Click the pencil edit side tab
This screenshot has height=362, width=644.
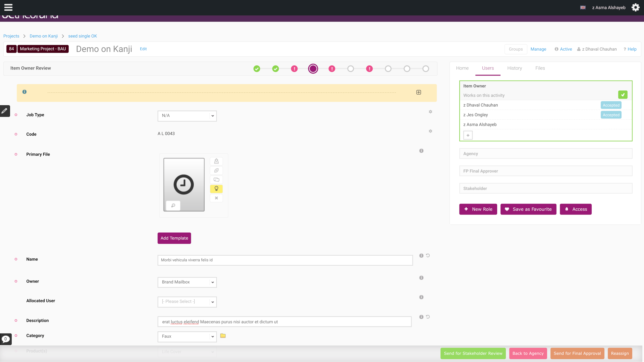pyautogui.click(x=5, y=111)
